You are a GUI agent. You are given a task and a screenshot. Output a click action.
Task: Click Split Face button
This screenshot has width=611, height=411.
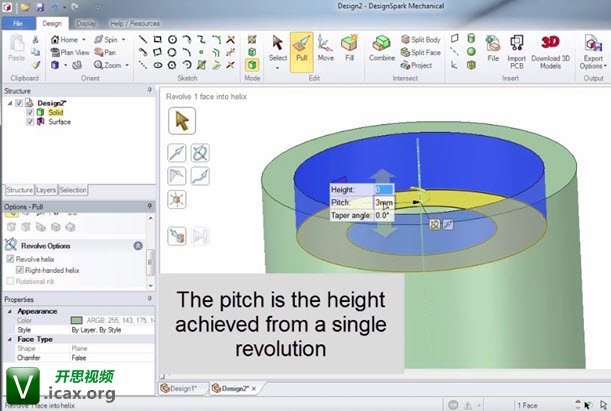(420, 52)
